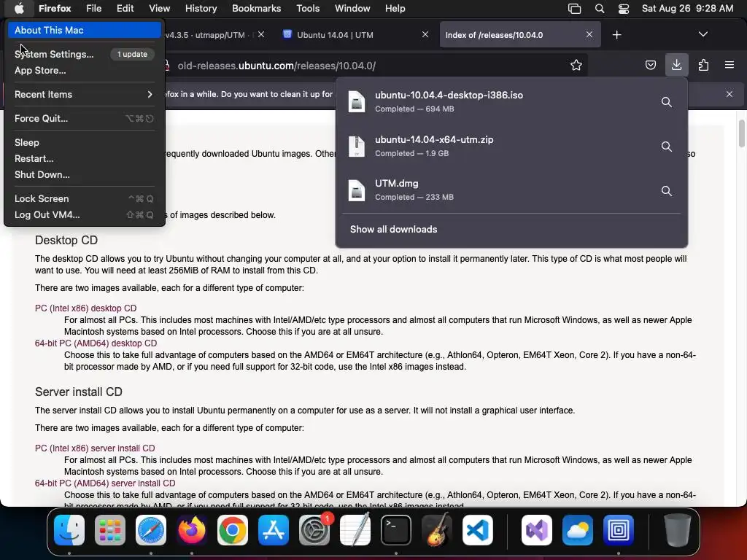747x560 pixels.
Task: Open TextEdit from the Dock
Action: point(355,530)
